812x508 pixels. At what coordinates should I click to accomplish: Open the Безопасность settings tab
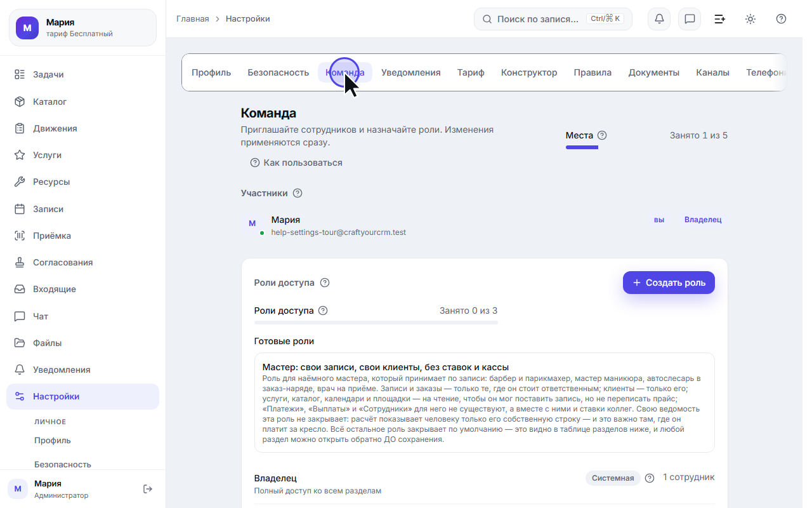coord(278,72)
